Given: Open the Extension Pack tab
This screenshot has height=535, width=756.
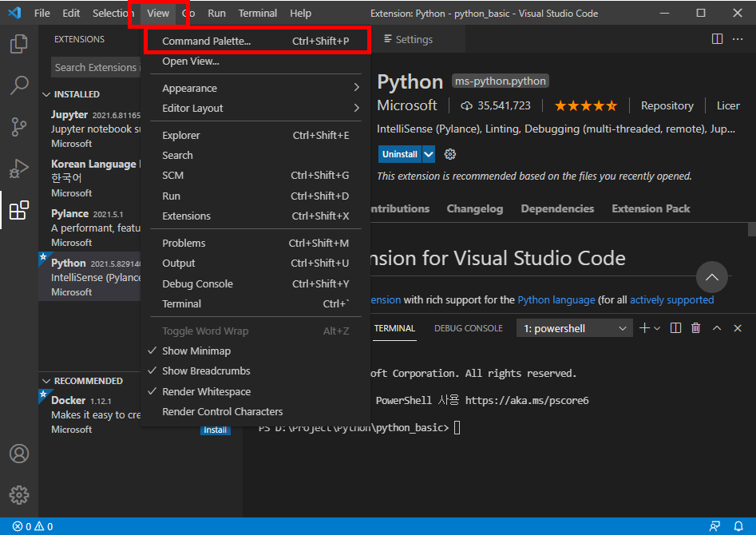Looking at the screenshot, I should [x=651, y=209].
